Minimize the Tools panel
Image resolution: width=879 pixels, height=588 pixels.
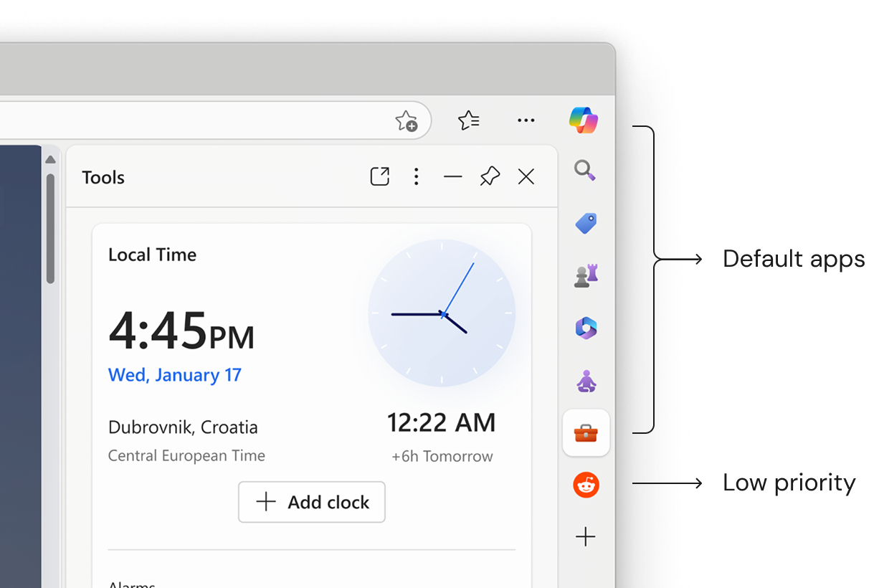453,176
